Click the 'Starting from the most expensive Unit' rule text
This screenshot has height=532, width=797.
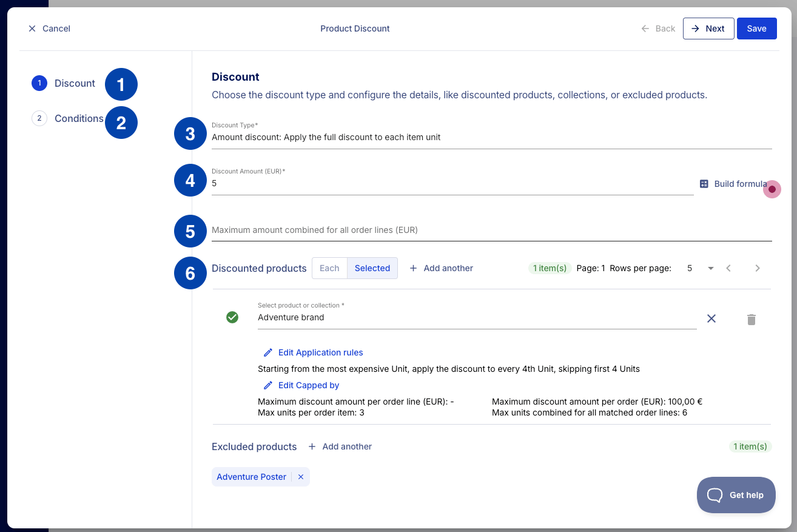(449, 369)
